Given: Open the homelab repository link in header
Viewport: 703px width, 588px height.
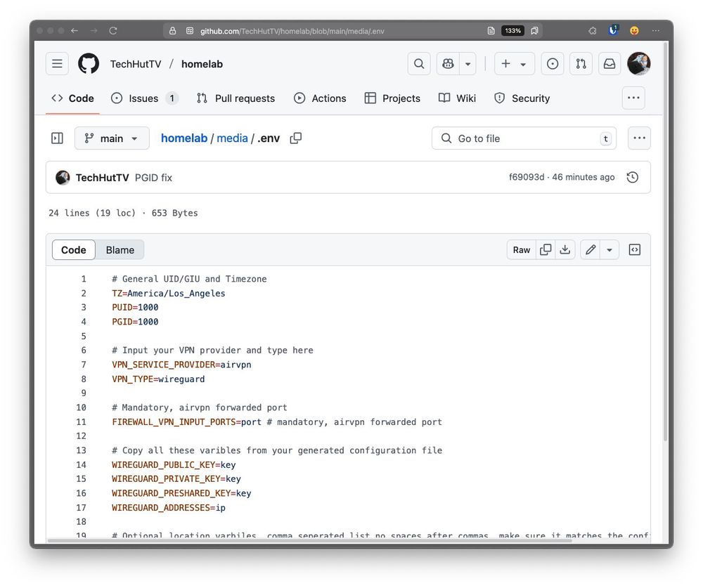Looking at the screenshot, I should pos(202,64).
